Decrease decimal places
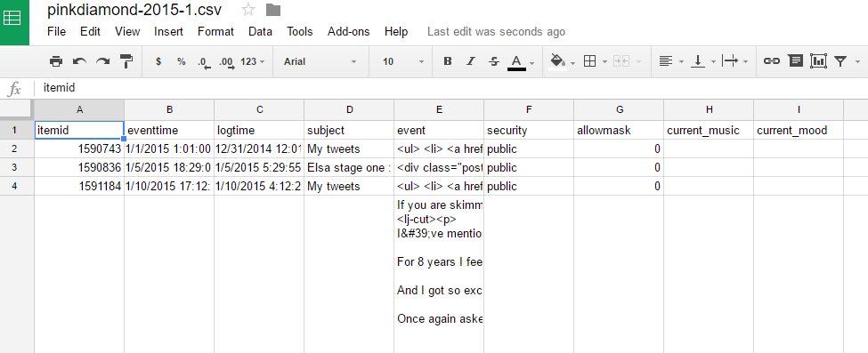 [204, 62]
